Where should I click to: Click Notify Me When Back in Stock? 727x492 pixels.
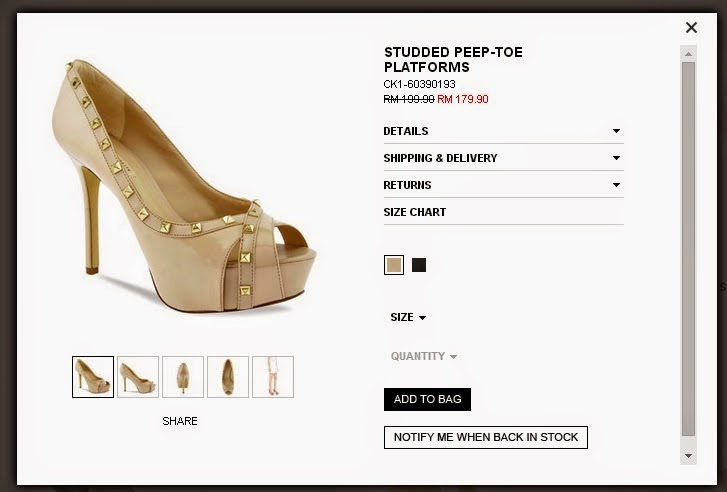485,437
